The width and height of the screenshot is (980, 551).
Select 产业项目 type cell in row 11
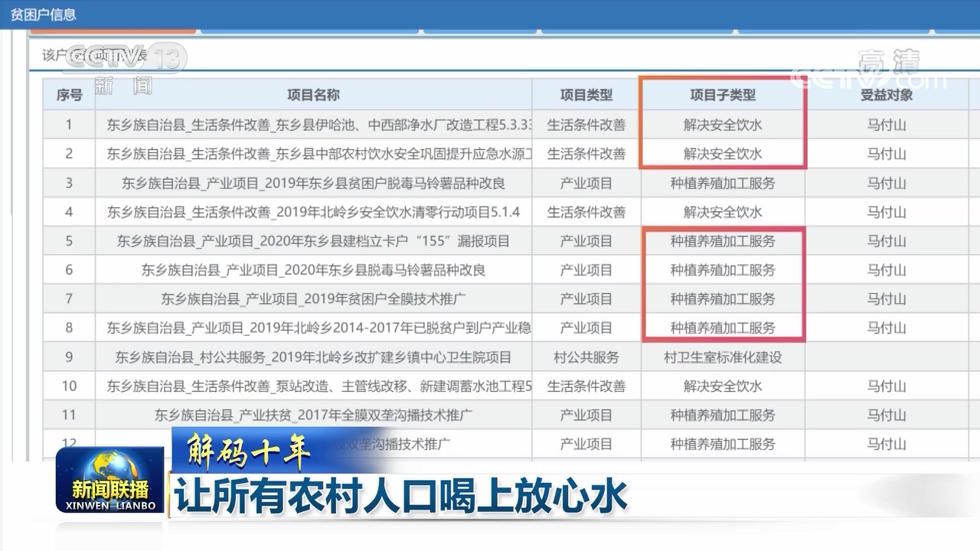click(586, 415)
